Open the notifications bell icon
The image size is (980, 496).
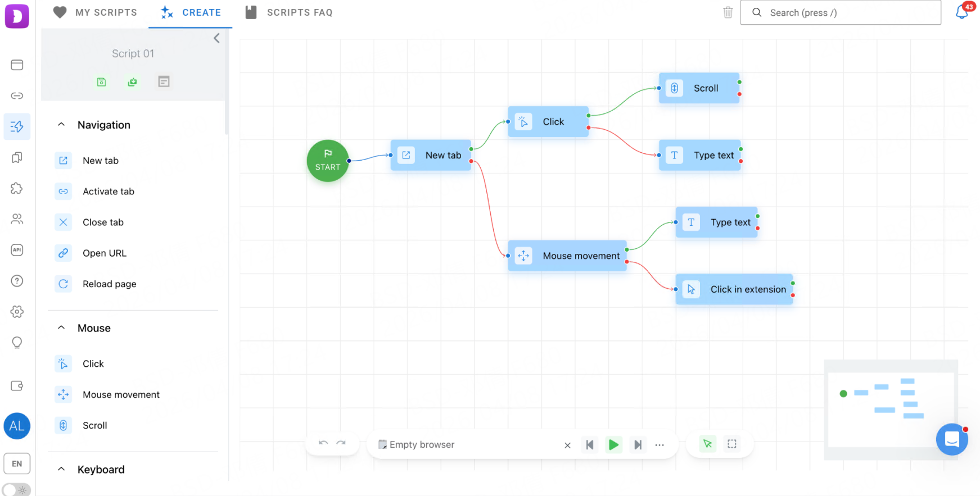(x=962, y=12)
